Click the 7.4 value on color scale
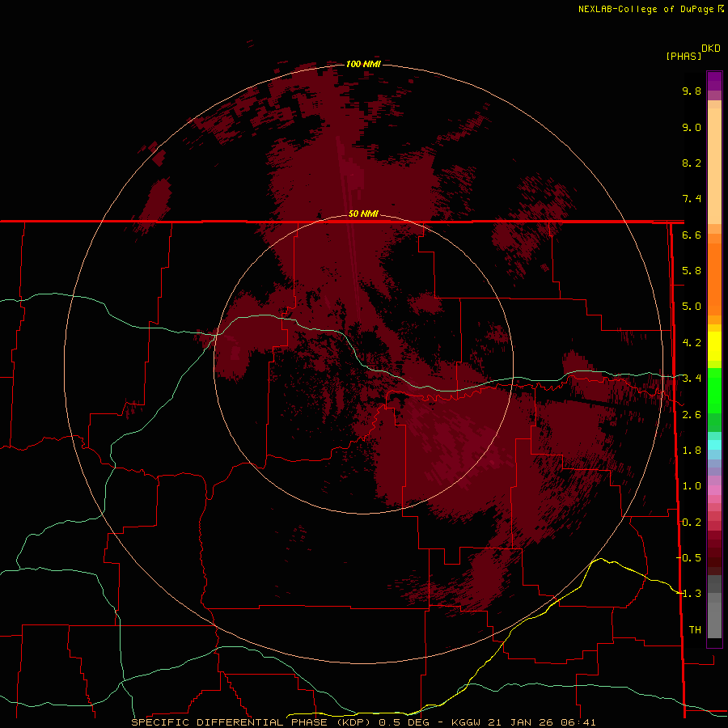Screen dimensions: 728x728 coord(692,199)
